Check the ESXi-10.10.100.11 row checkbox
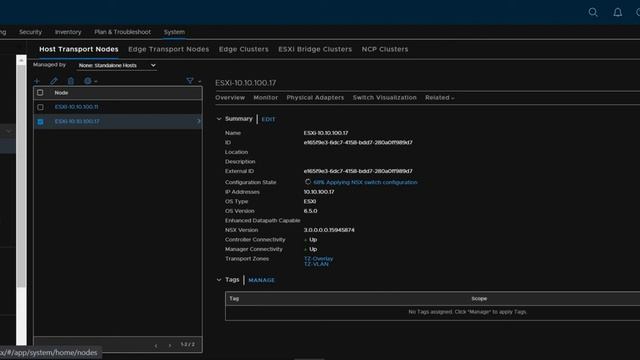Image resolution: width=640 pixels, height=360 pixels. coord(40,107)
